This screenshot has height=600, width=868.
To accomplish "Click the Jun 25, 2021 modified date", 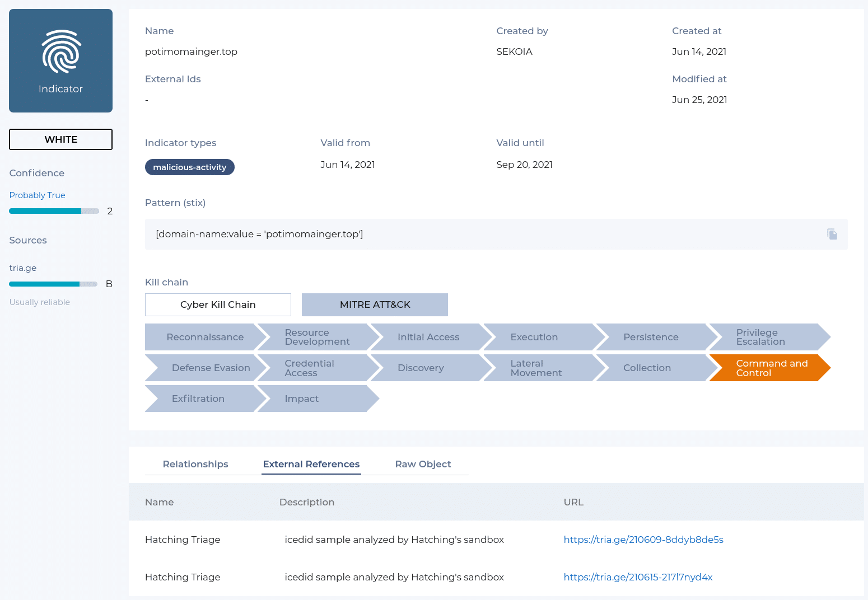I will point(699,100).
